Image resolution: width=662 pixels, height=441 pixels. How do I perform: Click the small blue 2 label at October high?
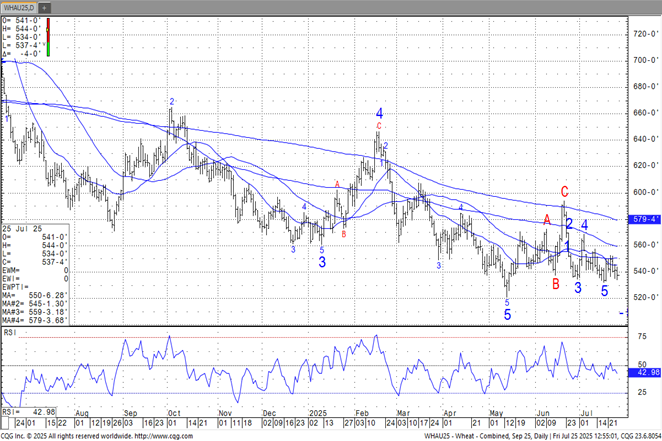click(172, 102)
